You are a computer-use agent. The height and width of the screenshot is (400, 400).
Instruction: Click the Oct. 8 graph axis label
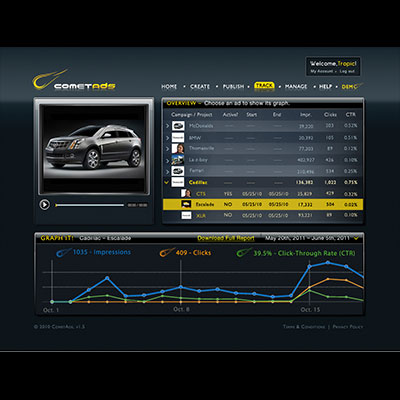point(181,309)
